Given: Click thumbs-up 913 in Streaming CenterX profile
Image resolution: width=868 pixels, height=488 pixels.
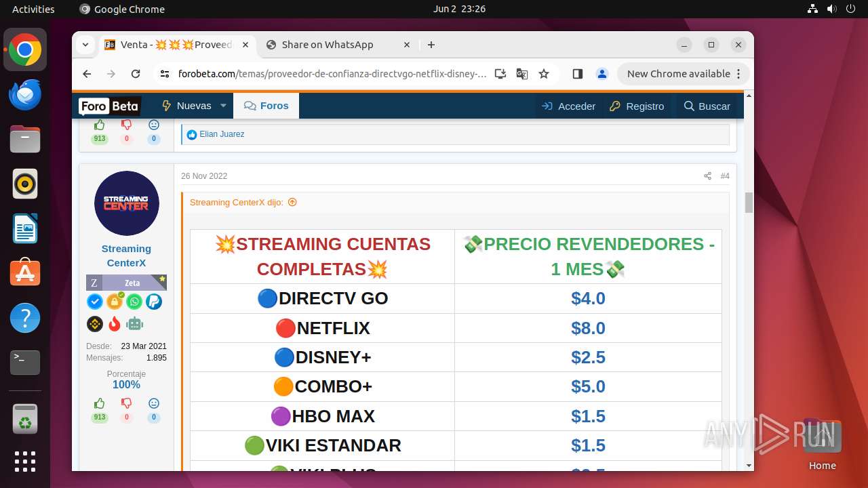Looking at the screenshot, I should click(x=100, y=409).
